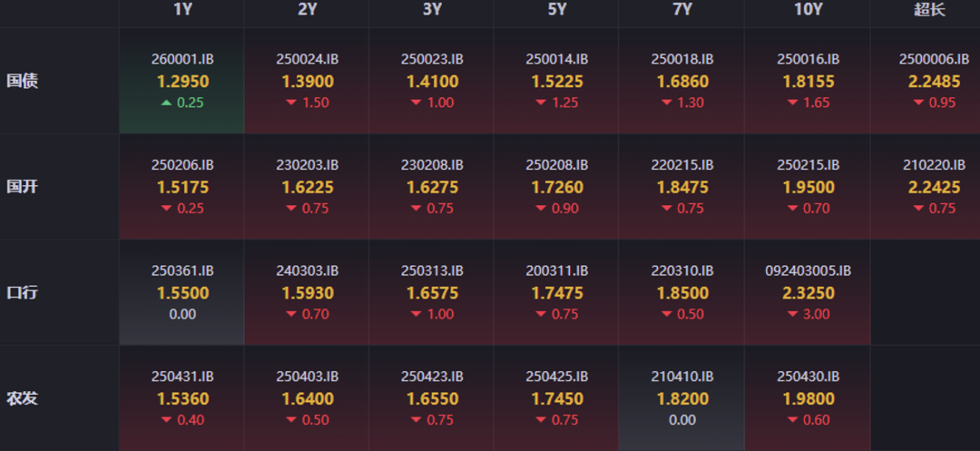Select the 国债 row label

[23, 81]
